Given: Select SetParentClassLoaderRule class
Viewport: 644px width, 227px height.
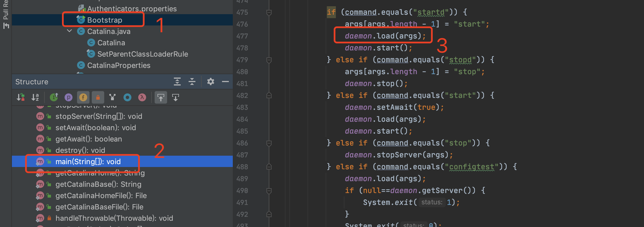Looking at the screenshot, I should (142, 54).
